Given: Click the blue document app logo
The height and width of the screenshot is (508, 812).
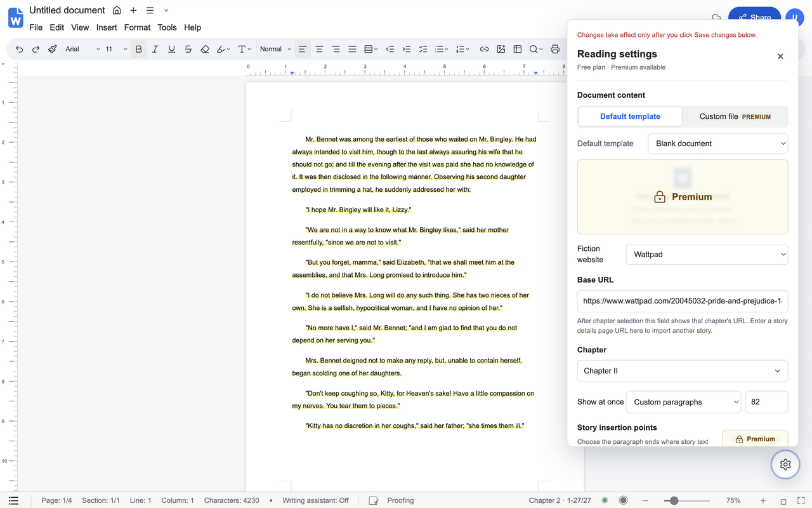Looking at the screenshot, I should 15,18.
